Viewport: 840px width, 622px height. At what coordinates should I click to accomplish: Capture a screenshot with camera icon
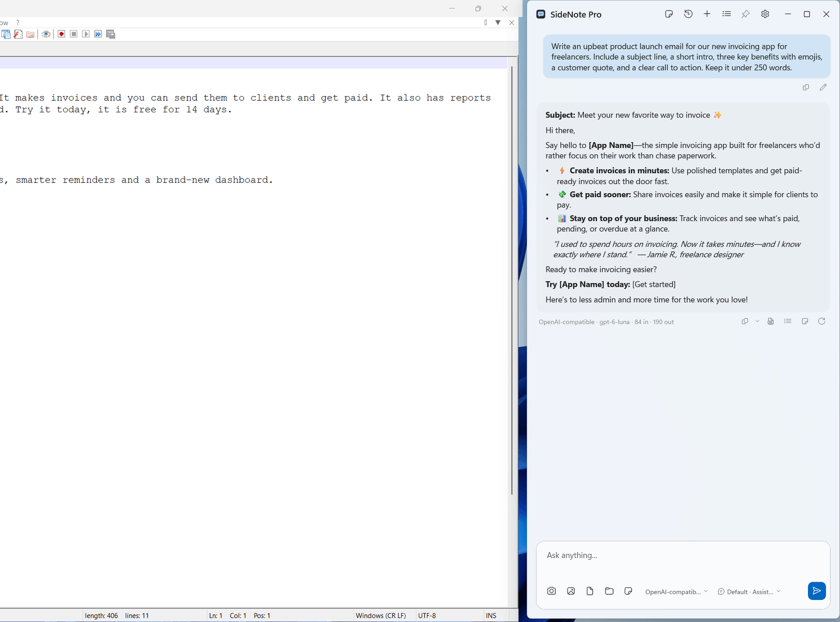551,591
